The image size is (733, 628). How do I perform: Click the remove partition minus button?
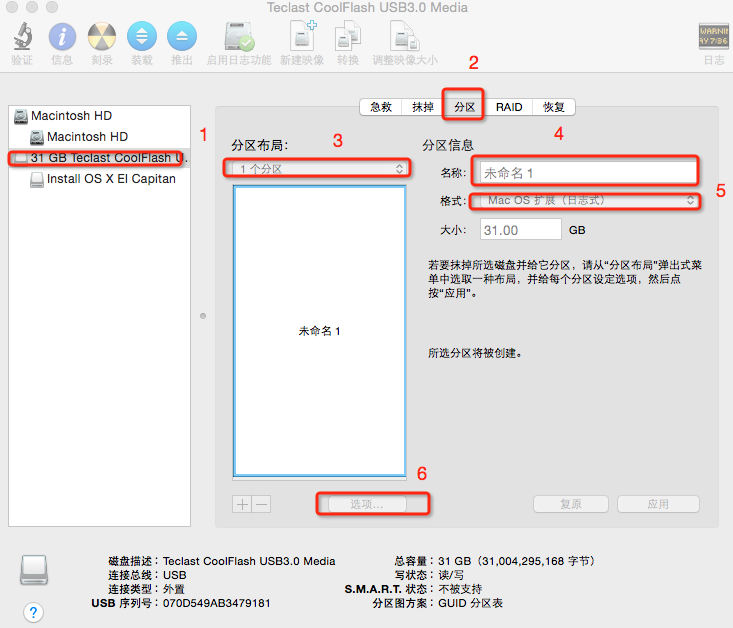[x=262, y=504]
